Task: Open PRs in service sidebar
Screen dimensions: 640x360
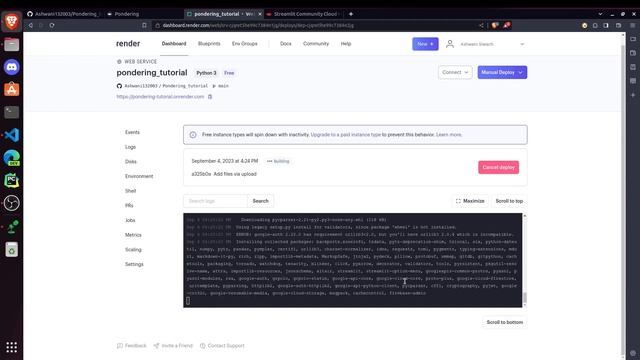Action: point(129,206)
